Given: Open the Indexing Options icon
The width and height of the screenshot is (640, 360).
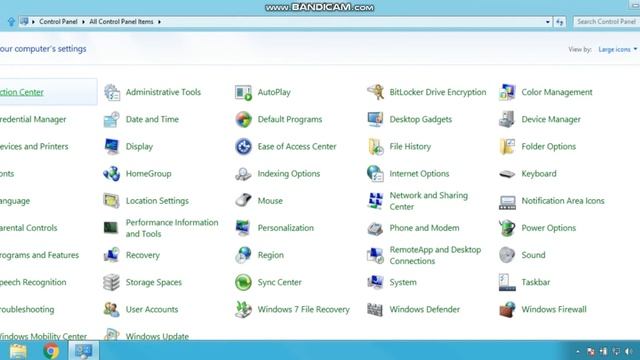Looking at the screenshot, I should pos(243,174).
